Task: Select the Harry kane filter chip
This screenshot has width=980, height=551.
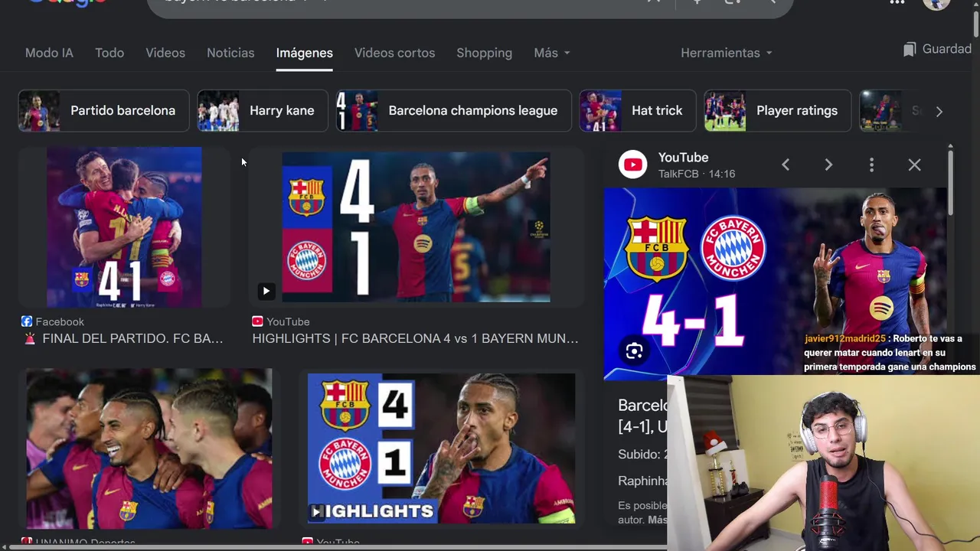Action: [x=263, y=111]
